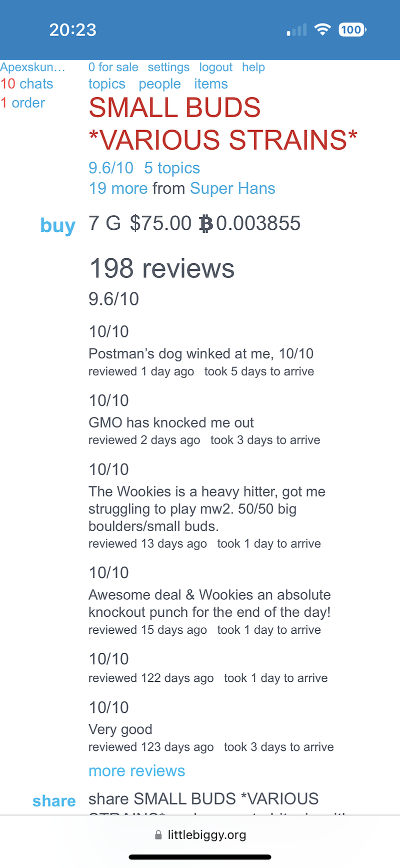
Task: Tap the lock icon beside littlebiggy.org
Action: (x=158, y=834)
